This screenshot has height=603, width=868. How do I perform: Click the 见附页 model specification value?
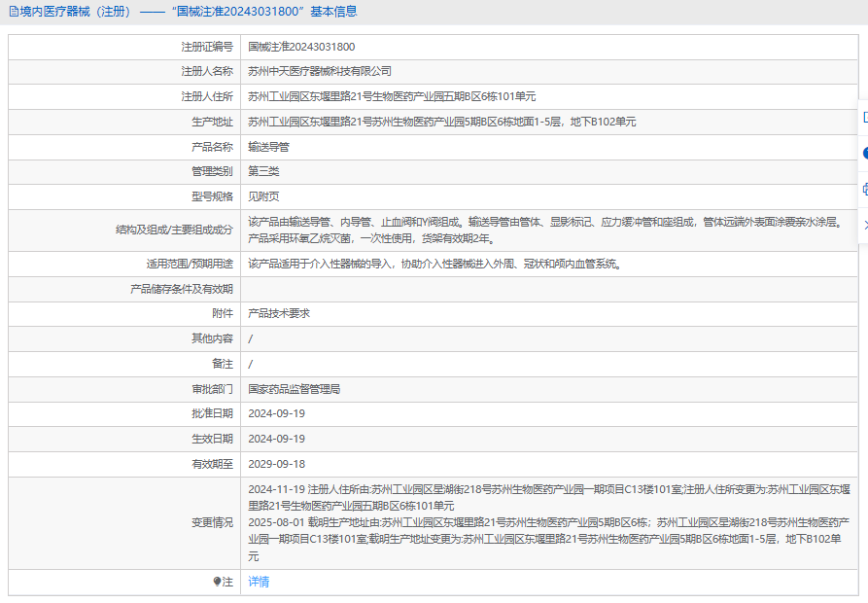pyautogui.click(x=263, y=196)
